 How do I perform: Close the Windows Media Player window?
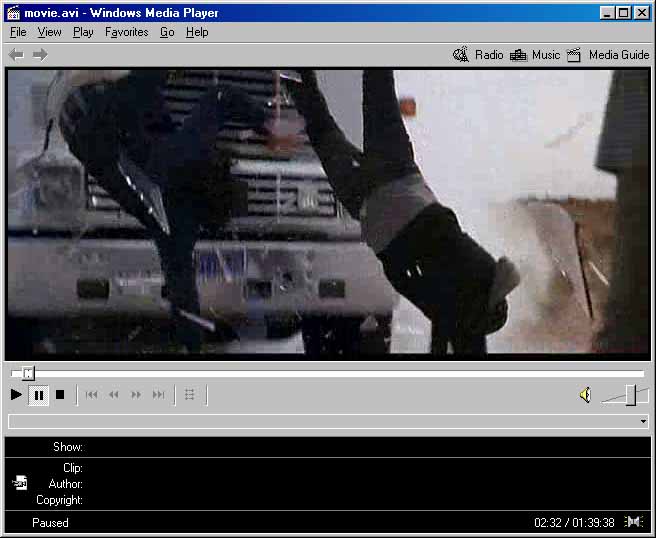(x=642, y=13)
